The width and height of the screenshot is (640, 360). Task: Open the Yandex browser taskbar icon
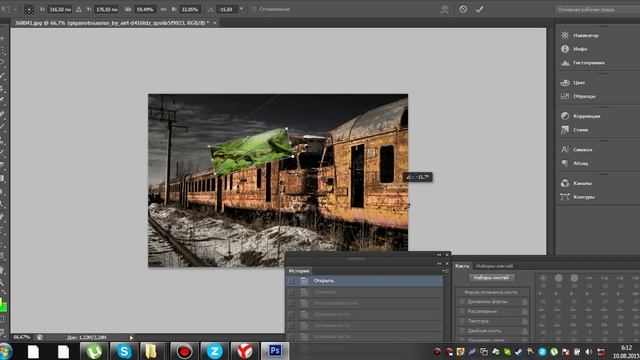(244, 351)
